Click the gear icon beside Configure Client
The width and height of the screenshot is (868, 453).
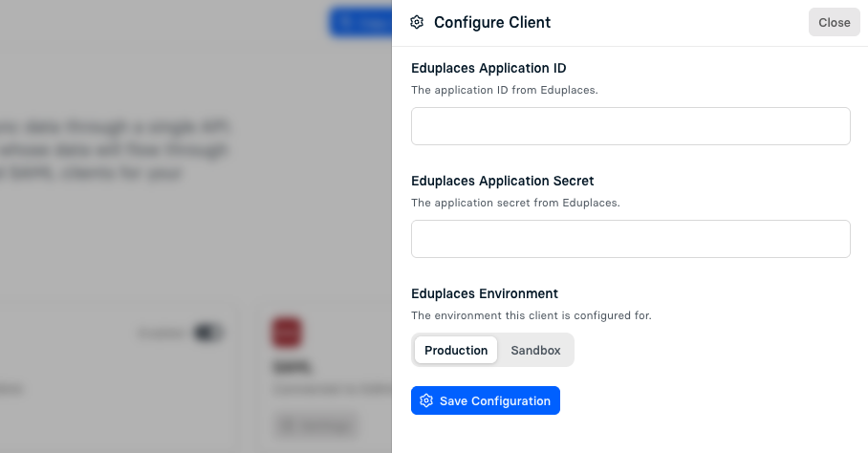click(417, 22)
